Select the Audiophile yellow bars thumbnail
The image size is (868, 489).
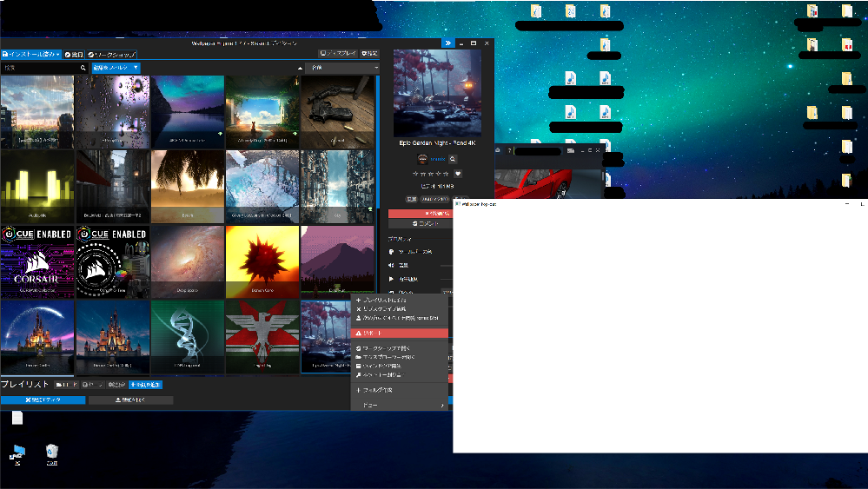click(37, 187)
